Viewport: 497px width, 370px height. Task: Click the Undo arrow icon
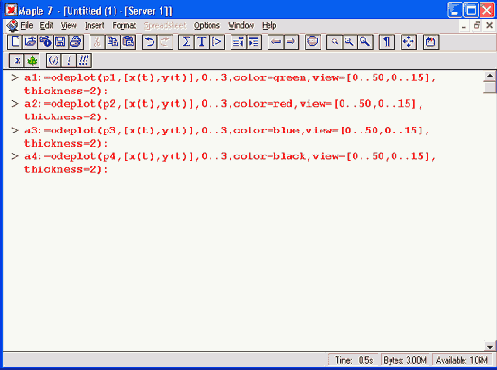pos(150,42)
